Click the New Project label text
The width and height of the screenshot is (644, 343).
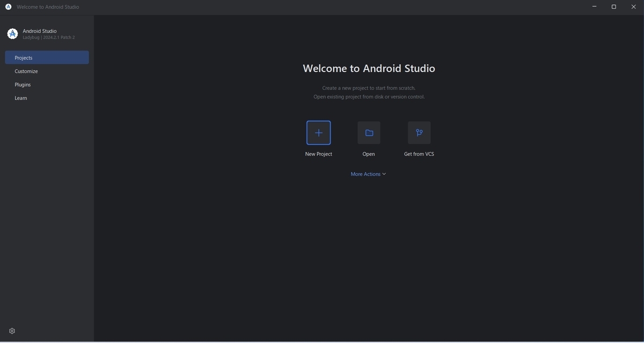pyautogui.click(x=318, y=154)
